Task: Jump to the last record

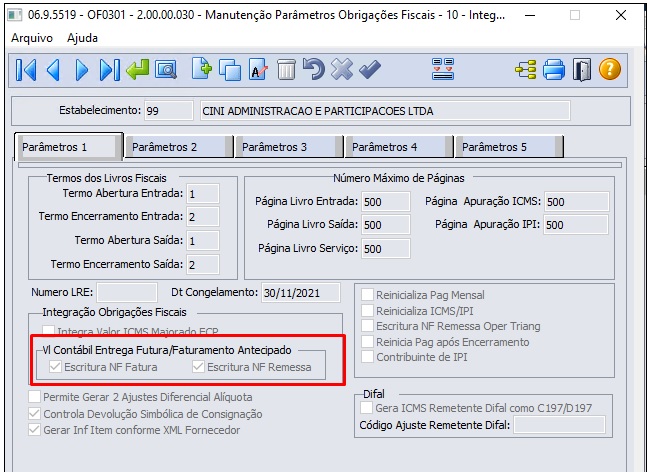Action: pos(109,70)
